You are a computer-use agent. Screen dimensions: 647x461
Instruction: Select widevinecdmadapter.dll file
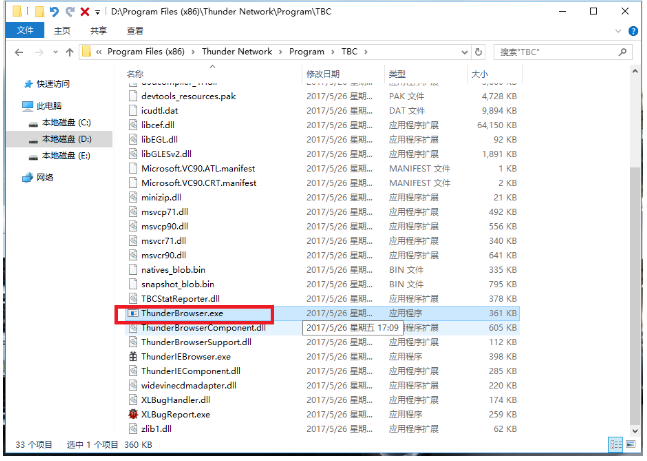click(x=189, y=385)
